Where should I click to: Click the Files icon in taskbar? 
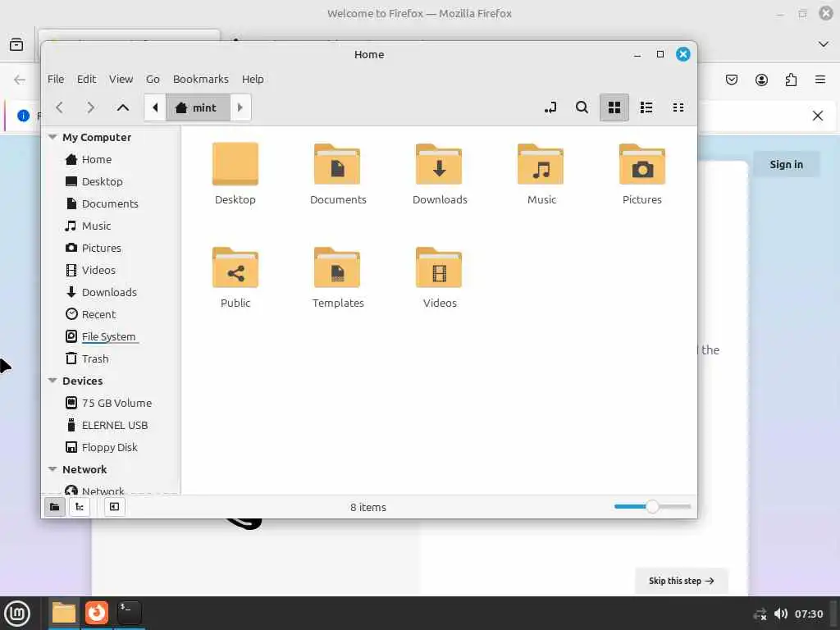[64, 613]
